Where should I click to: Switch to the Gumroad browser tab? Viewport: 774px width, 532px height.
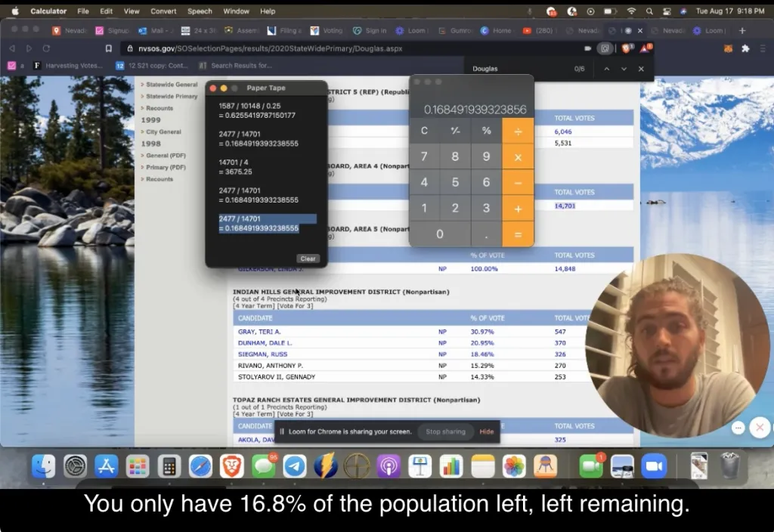(454, 30)
